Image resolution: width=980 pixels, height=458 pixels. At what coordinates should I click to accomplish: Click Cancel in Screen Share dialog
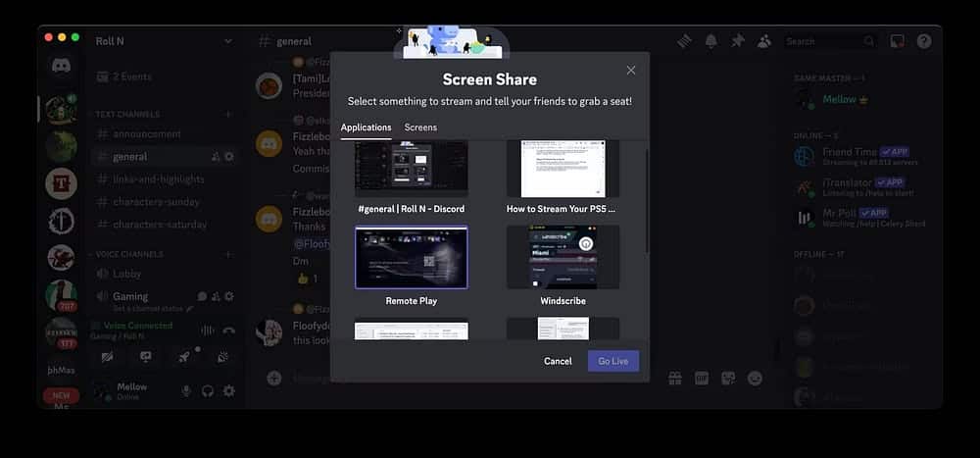[558, 361]
